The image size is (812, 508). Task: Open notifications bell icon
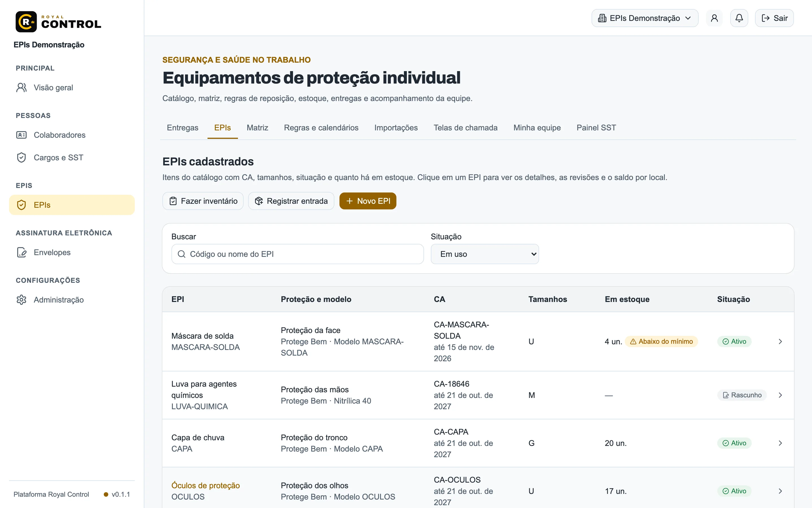click(739, 18)
